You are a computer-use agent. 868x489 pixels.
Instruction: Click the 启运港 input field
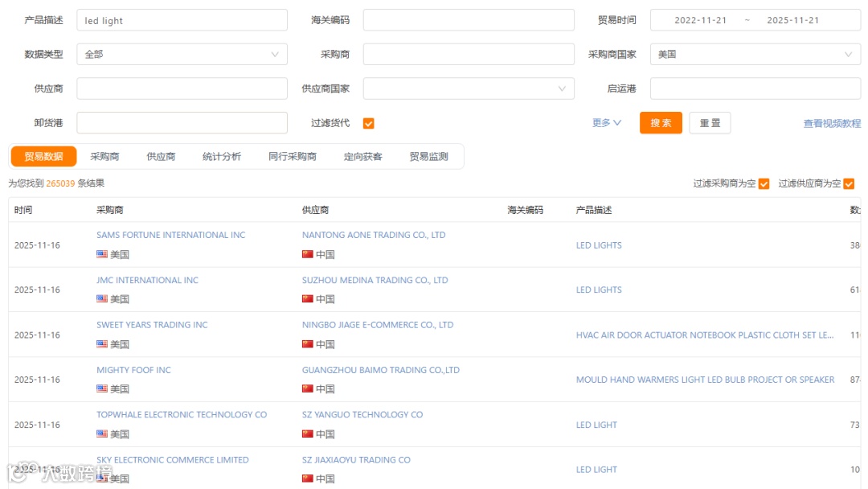[755, 88]
